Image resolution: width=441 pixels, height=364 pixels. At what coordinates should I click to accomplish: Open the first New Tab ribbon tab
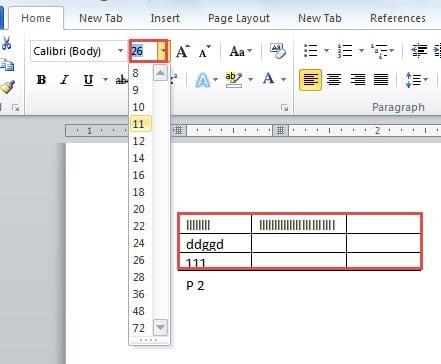pos(101,18)
